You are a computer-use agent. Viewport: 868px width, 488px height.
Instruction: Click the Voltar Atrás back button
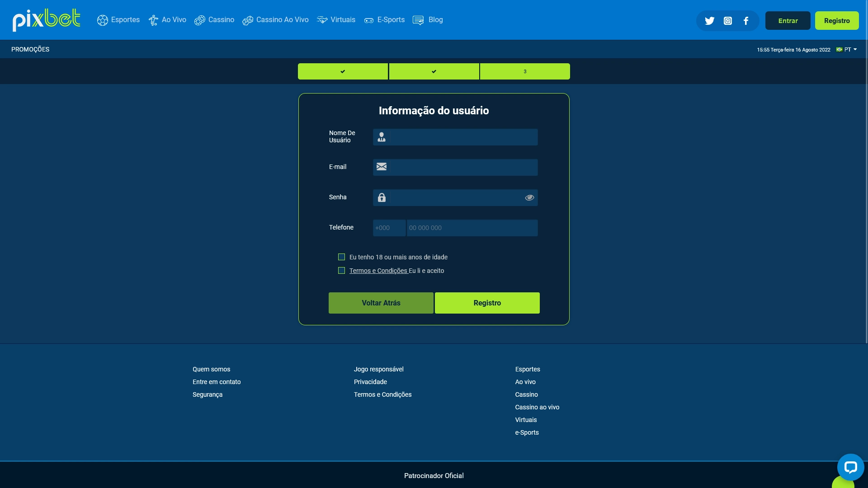pyautogui.click(x=381, y=303)
